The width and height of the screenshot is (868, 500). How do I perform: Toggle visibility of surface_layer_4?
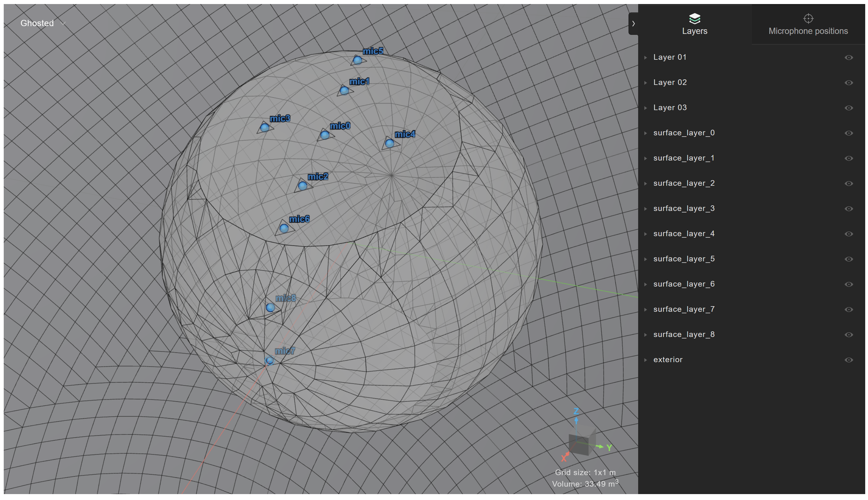point(849,234)
